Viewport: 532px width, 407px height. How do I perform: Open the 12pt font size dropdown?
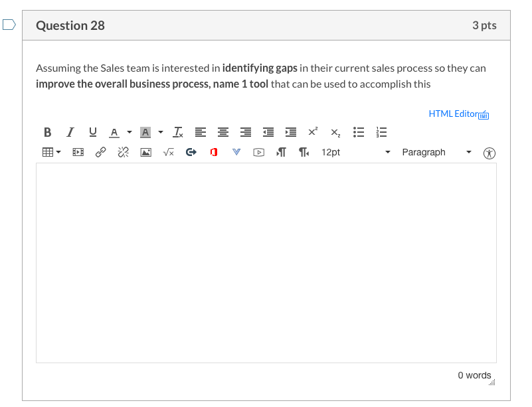(x=356, y=152)
